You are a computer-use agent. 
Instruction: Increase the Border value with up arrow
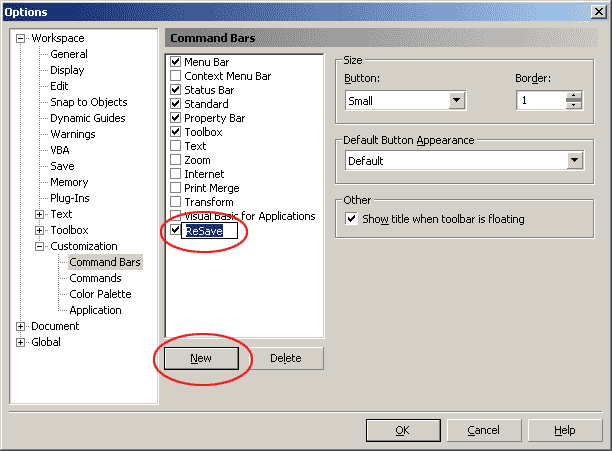click(574, 96)
